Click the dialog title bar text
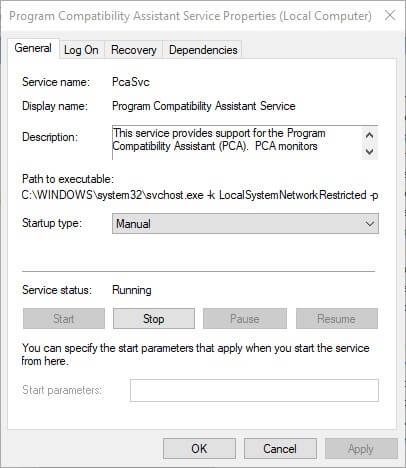The image size is (406, 468). pyautogui.click(x=190, y=16)
